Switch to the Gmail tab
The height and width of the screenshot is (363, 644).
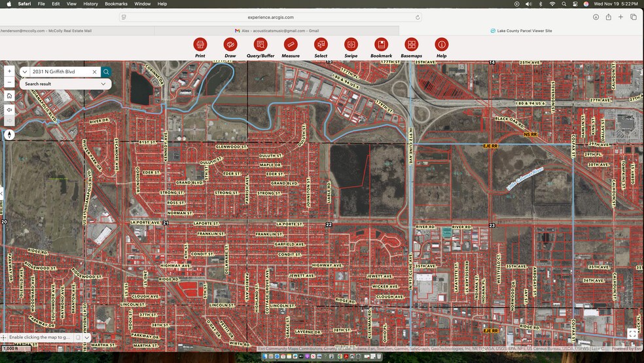click(276, 30)
